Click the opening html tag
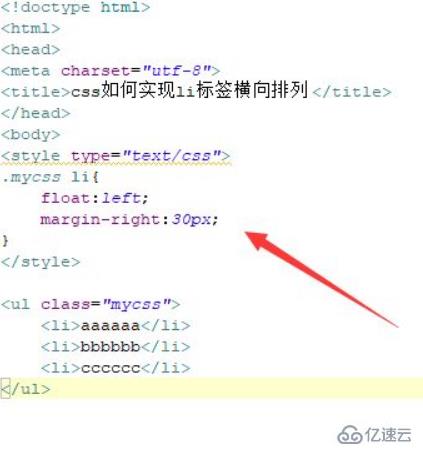This screenshot has height=456, width=423. coord(30,29)
